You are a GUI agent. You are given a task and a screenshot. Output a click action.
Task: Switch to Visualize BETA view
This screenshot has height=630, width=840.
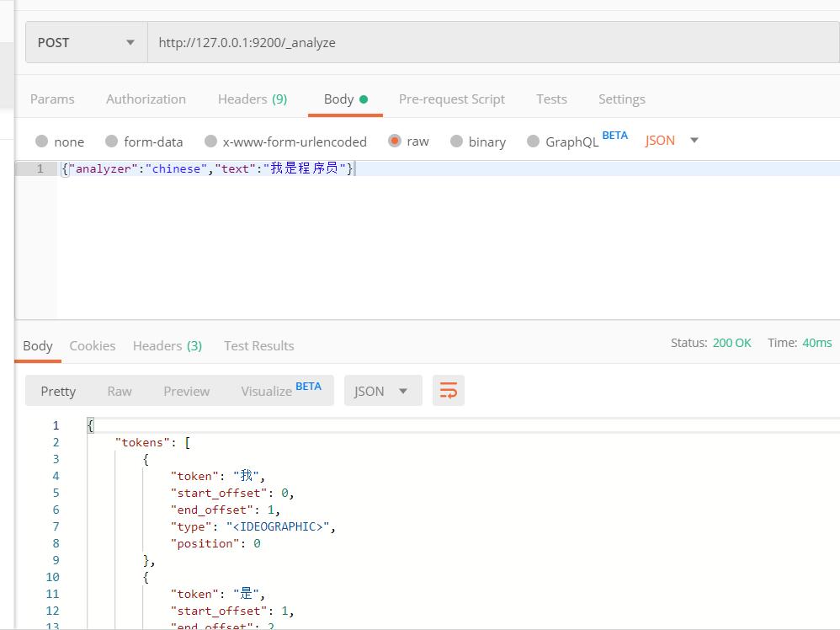281,390
